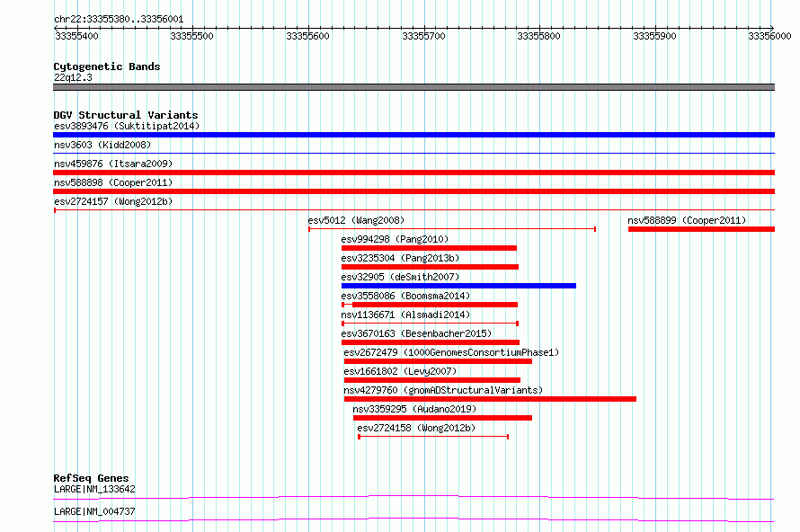This screenshot has width=800, height=532.
Task: Select the nsv1136671 thin red span line
Action: click(430, 324)
